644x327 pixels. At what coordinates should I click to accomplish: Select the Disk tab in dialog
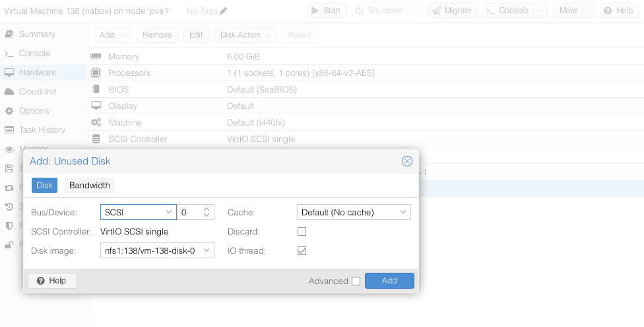tap(44, 186)
